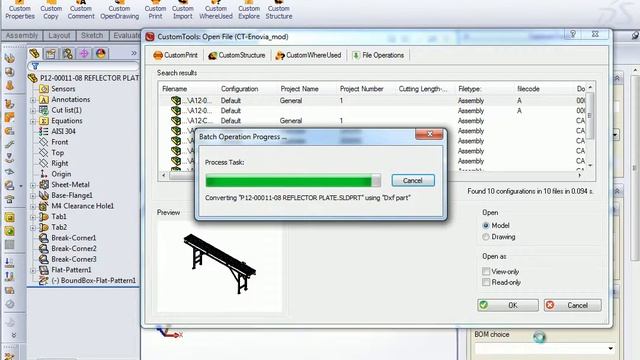Screen dimensions: 640x360
Task: Select Cut list(1) in feature tree
Action: (x=66, y=110)
